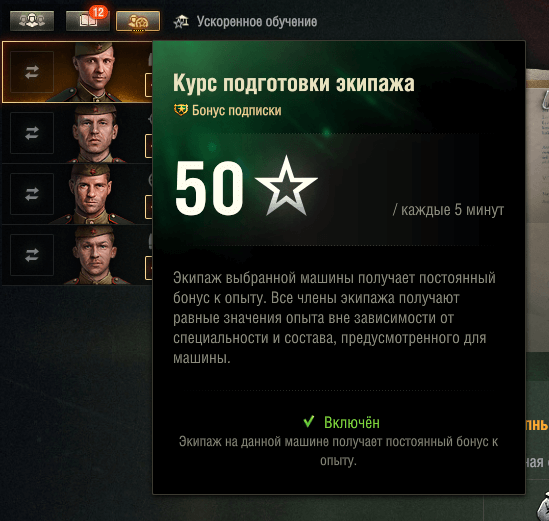
Task: Swap the third crew member using arrows icon
Action: click(x=32, y=194)
